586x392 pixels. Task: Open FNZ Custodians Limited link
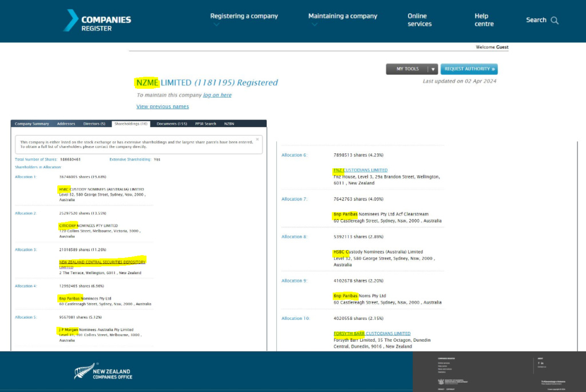361,170
